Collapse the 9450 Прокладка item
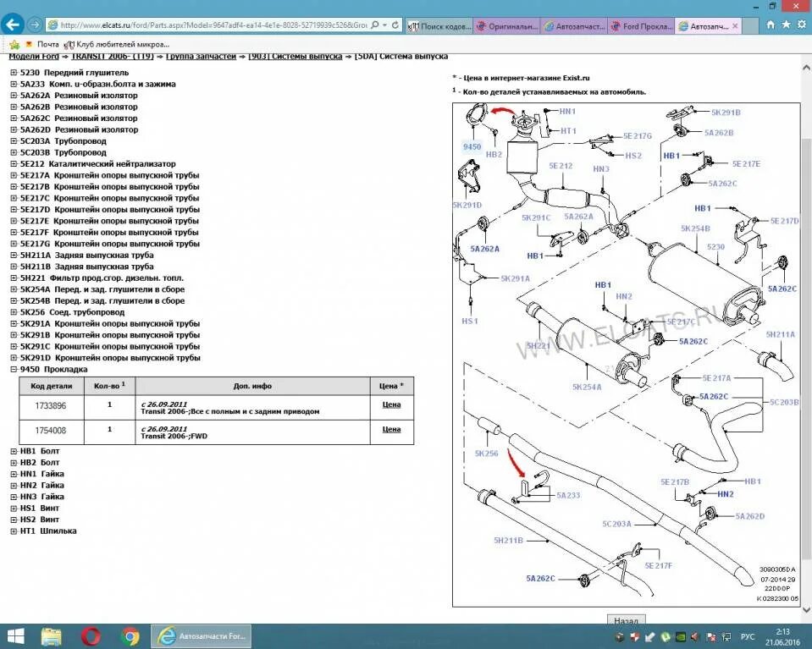 click(14, 369)
